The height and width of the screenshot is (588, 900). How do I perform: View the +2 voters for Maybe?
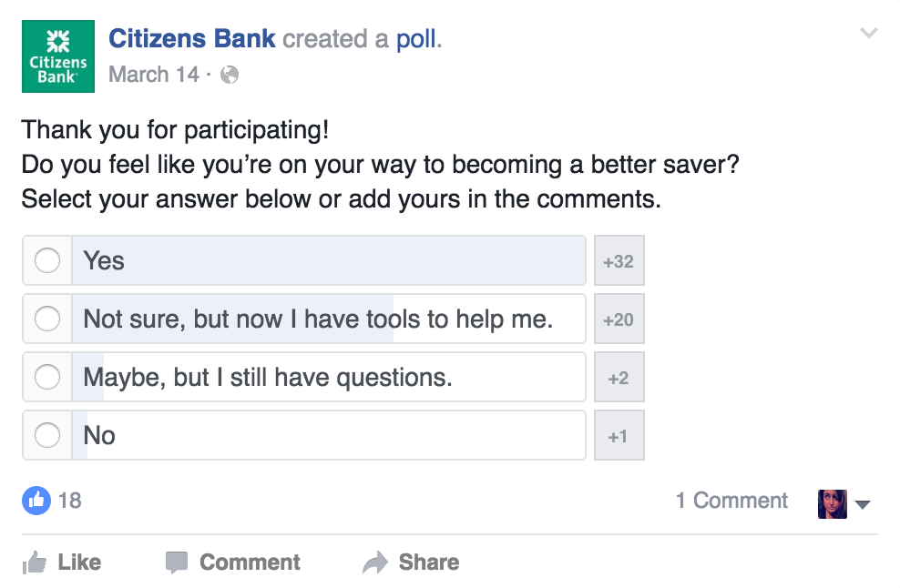pyautogui.click(x=619, y=377)
